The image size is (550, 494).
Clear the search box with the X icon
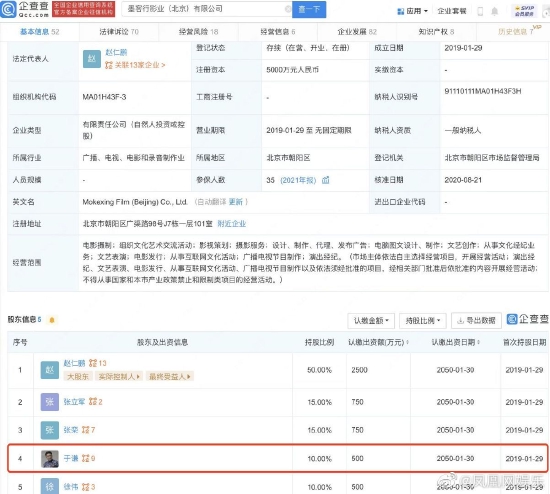(288, 9)
